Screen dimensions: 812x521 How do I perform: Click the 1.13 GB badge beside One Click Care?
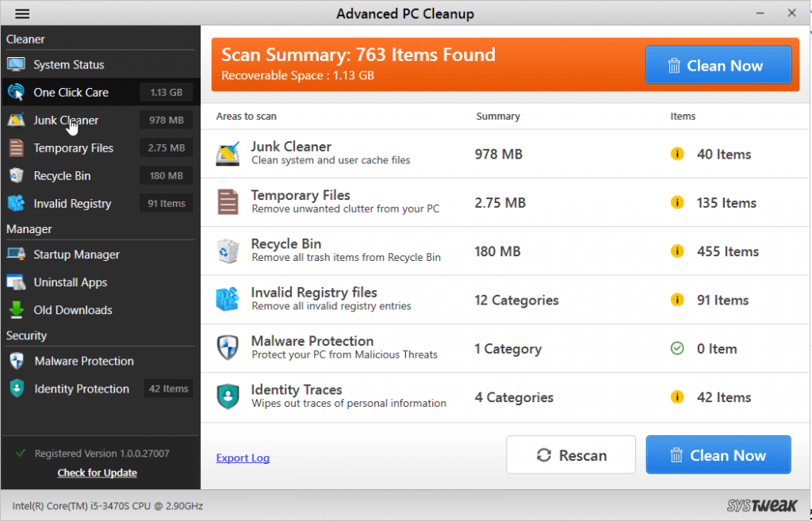point(167,92)
